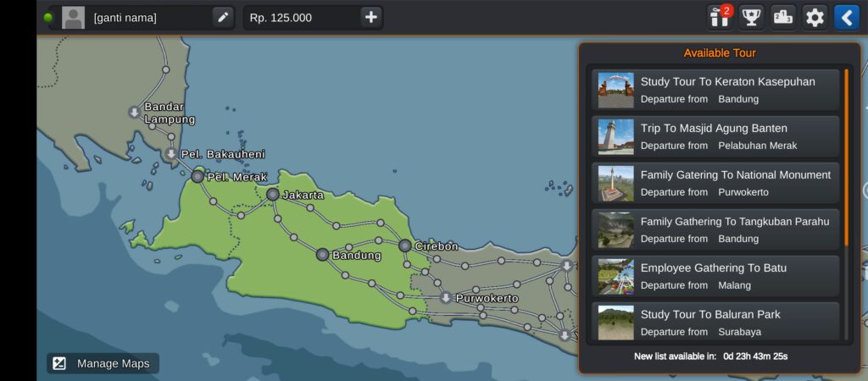Choose Family Gatering To National Monument tour
This screenshot has width=868, height=381.
715,183
